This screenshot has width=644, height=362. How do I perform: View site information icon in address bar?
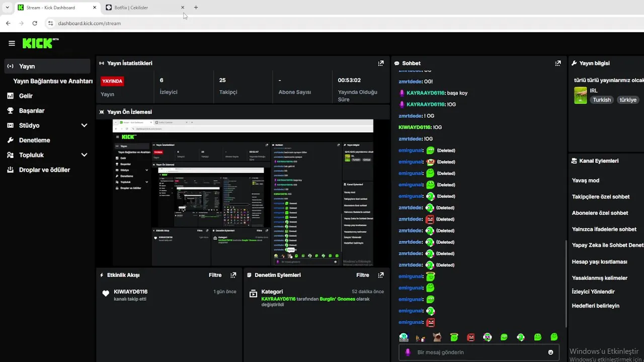[x=50, y=23]
